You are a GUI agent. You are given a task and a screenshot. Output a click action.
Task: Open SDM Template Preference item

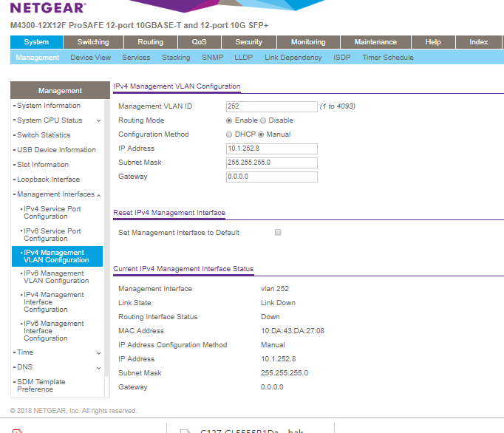pos(41,386)
